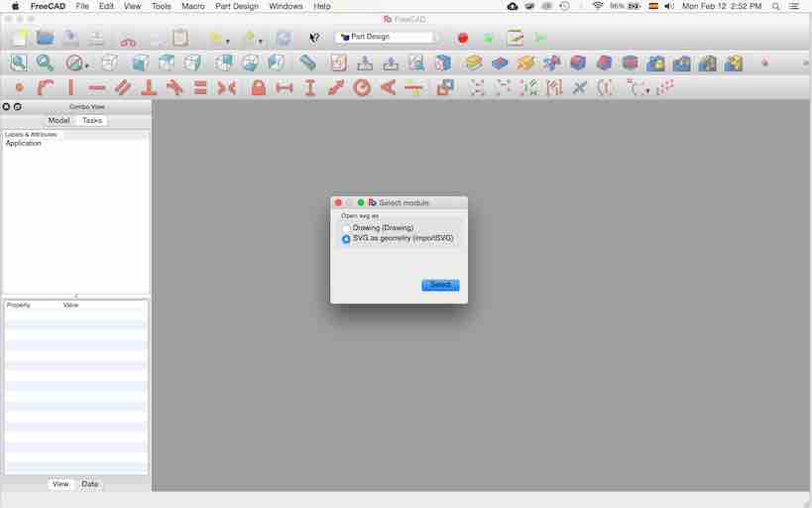Apply the lock constraint padlock icon
812x508 pixels.
tap(258, 87)
